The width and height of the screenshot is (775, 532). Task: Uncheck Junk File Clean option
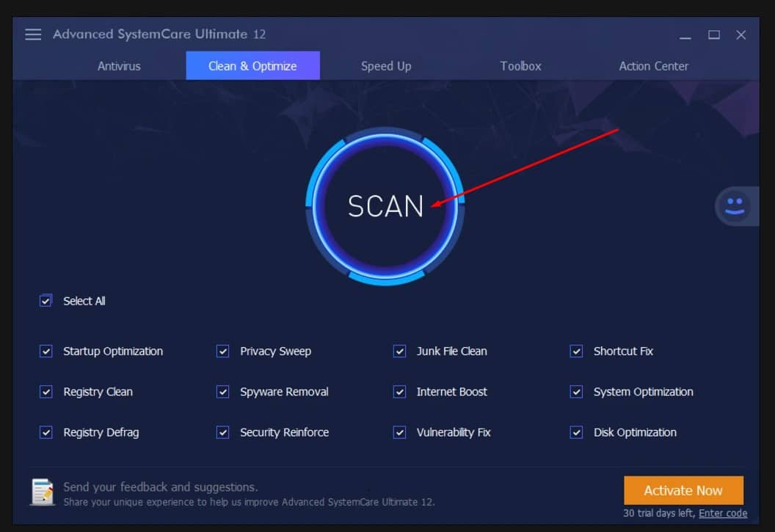point(400,351)
